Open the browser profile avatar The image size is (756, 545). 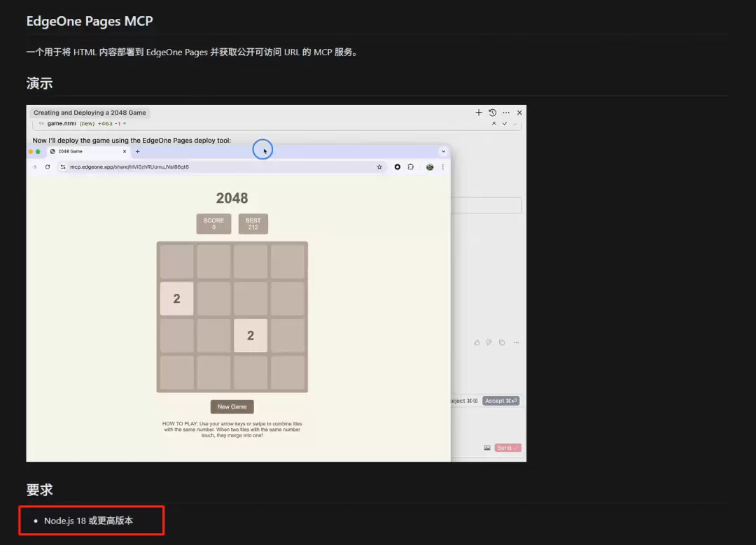point(430,167)
